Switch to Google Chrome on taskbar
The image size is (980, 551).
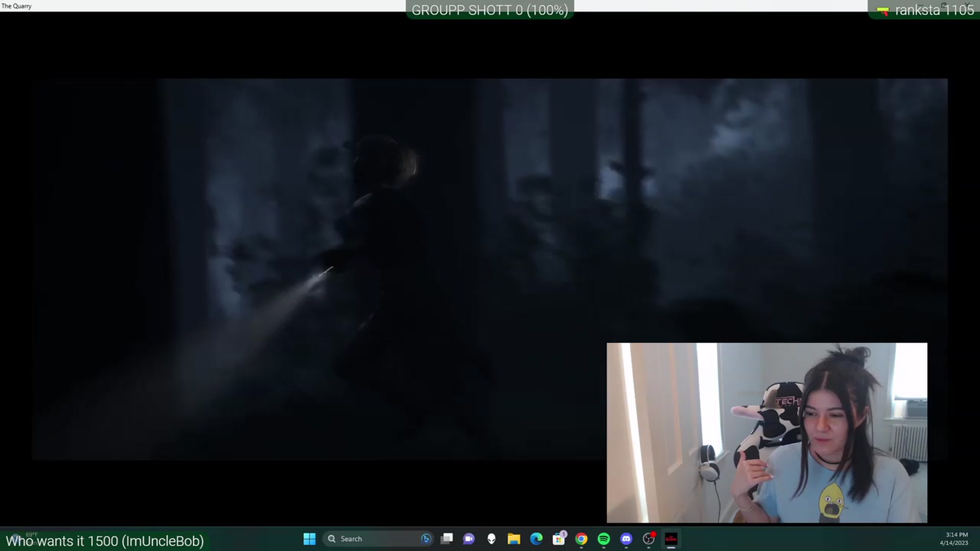pos(581,539)
